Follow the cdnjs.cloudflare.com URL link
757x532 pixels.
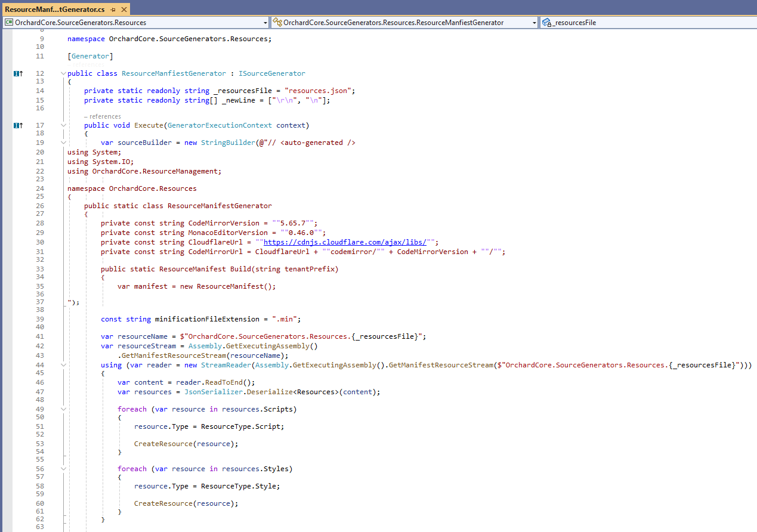(x=345, y=242)
